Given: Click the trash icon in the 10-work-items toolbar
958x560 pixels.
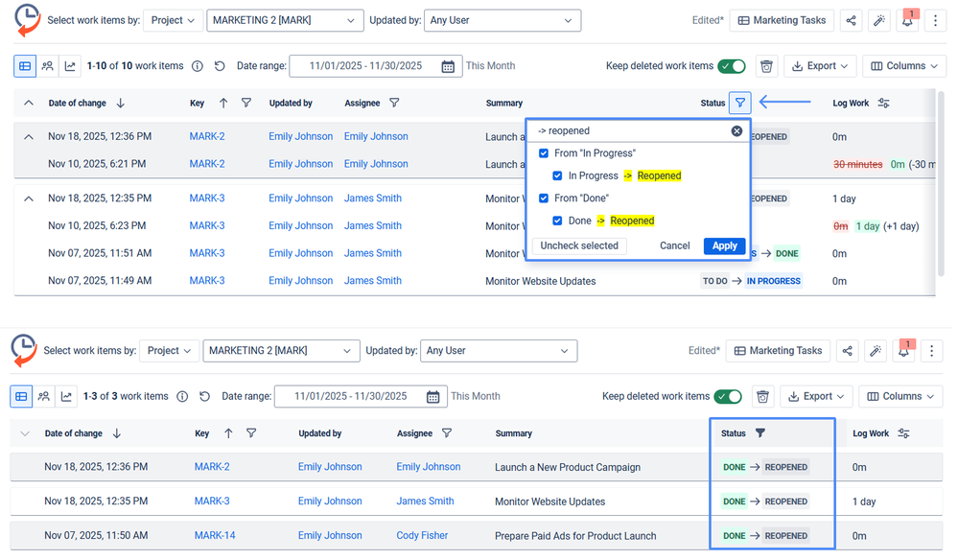Looking at the screenshot, I should point(767,66).
